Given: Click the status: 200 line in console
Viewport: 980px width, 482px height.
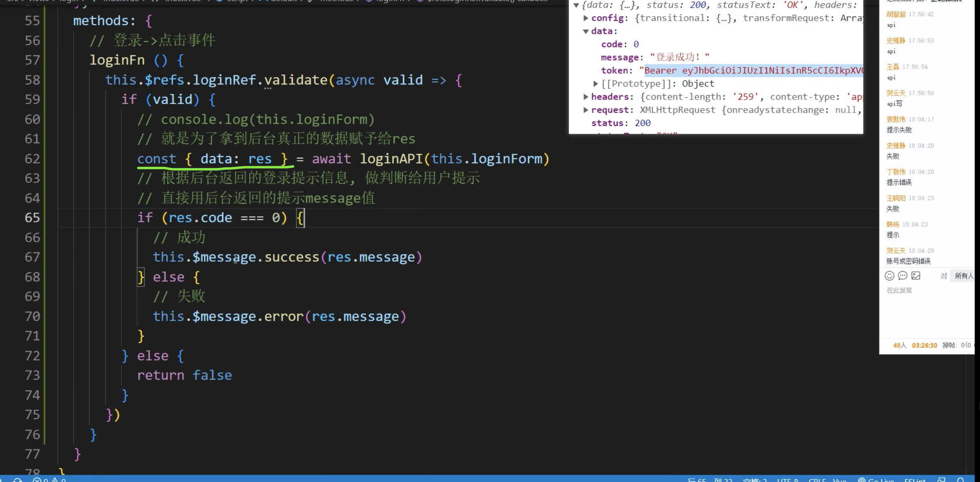Looking at the screenshot, I should click(621, 123).
